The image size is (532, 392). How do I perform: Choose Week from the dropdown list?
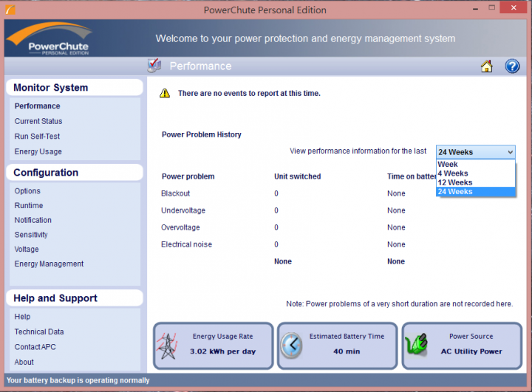475,164
